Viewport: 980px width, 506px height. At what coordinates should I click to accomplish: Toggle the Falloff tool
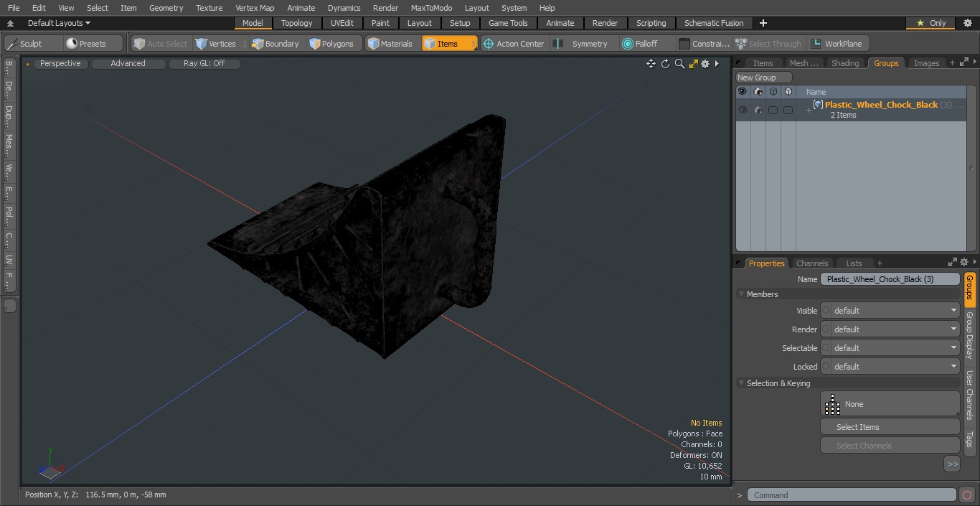(639, 44)
